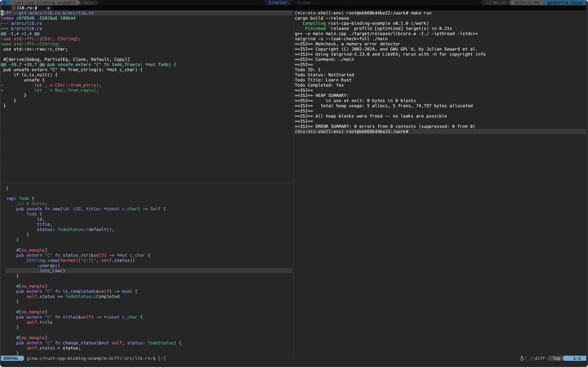Image resolution: width=588 pixels, height=367 pixels.
Task: Click the tmux session number 0
Action: [4, 2]
